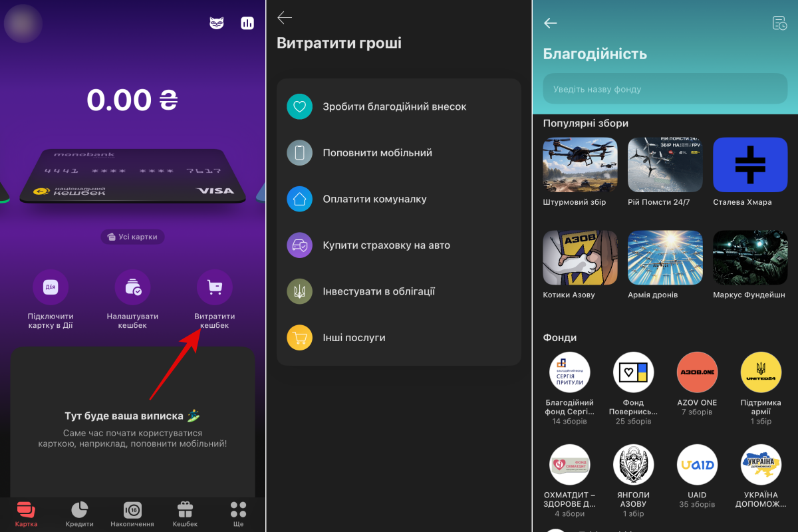798x532 pixels.
Task: Open the statistics chart icon
Action: (x=247, y=23)
